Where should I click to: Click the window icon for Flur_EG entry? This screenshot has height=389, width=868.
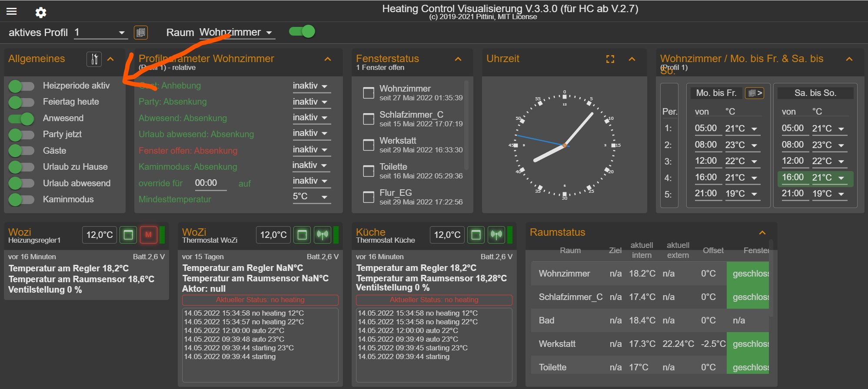pos(369,197)
